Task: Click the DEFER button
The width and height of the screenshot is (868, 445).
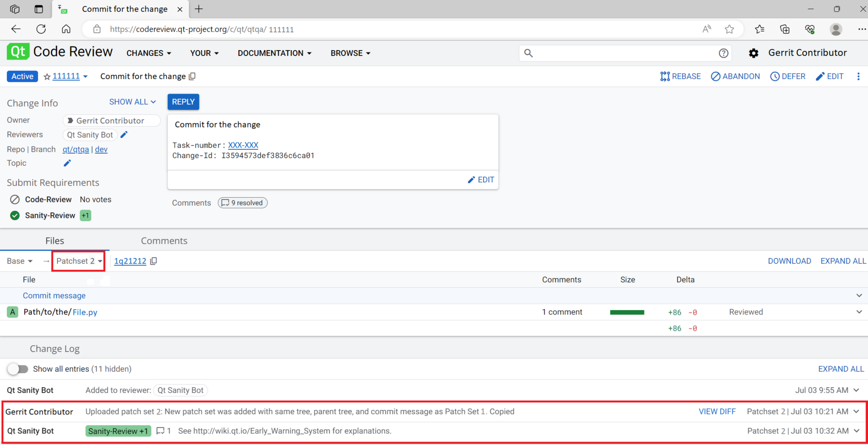Action: coord(788,76)
